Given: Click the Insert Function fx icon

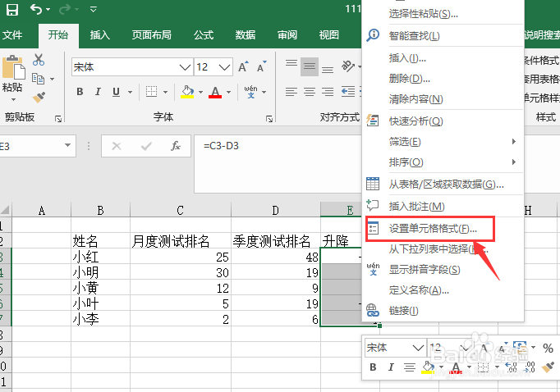Looking at the screenshot, I should click(x=176, y=146).
